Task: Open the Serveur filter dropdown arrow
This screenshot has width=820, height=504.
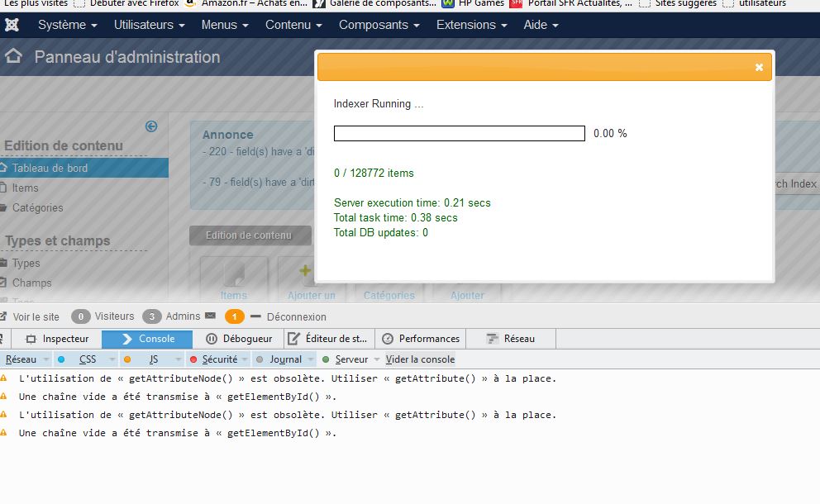Action: [376, 359]
